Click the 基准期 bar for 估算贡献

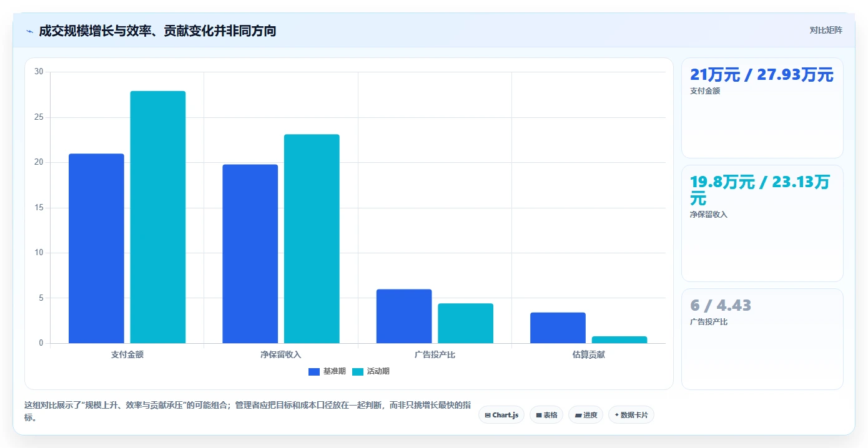click(x=558, y=328)
